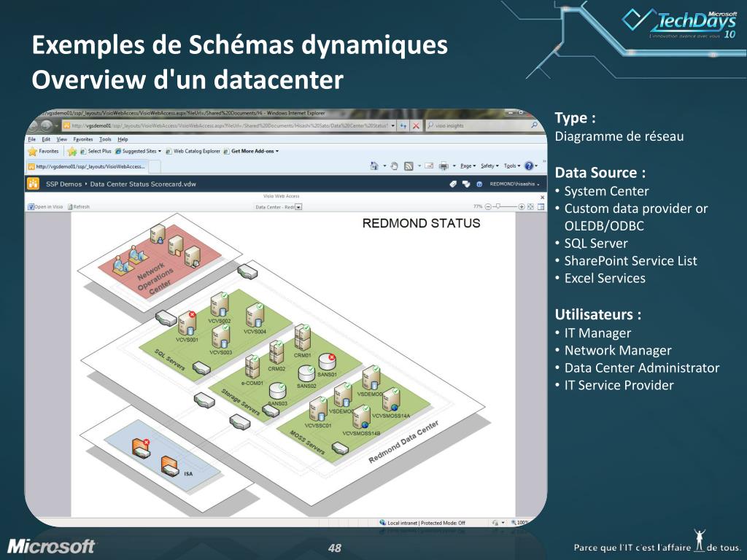
Task: Click the IE stop loading X button
Action: coord(415,125)
